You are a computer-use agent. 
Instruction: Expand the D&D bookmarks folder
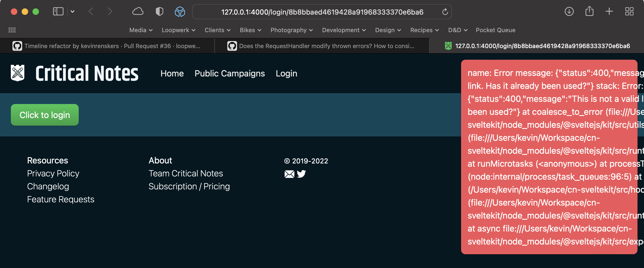click(458, 30)
